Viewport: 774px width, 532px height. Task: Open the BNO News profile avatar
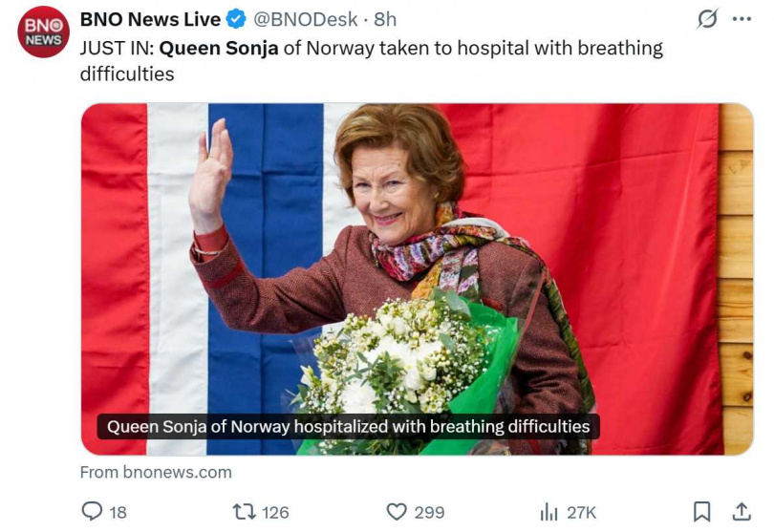[x=43, y=32]
